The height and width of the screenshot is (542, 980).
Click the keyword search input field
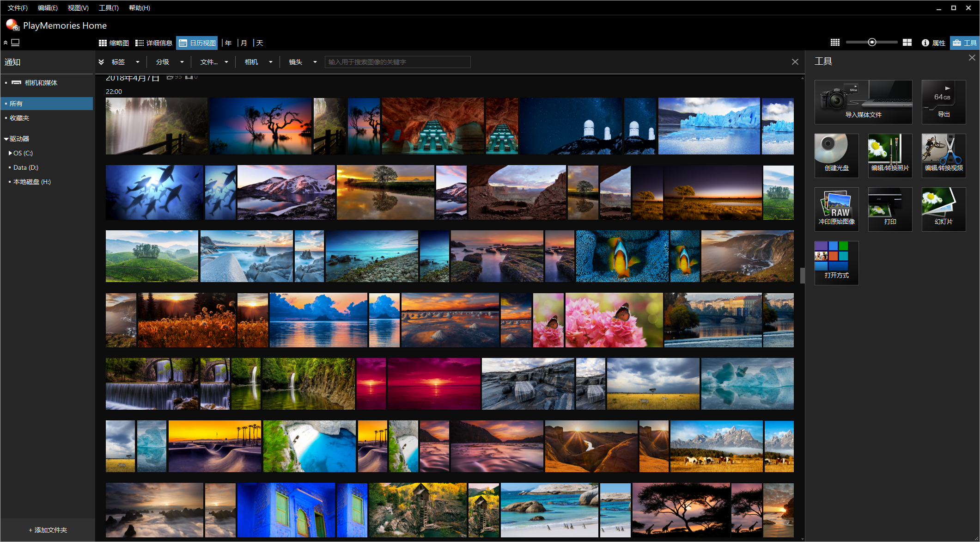tap(397, 62)
